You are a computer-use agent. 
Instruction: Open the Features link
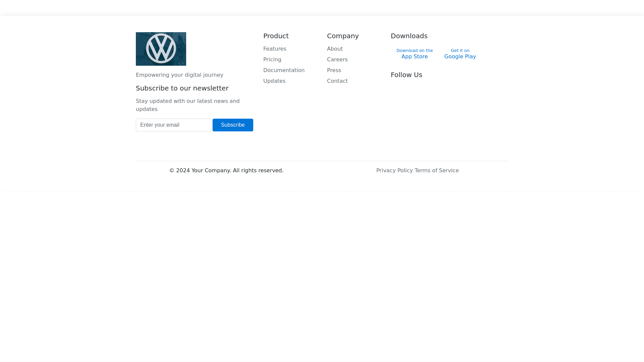(x=274, y=49)
